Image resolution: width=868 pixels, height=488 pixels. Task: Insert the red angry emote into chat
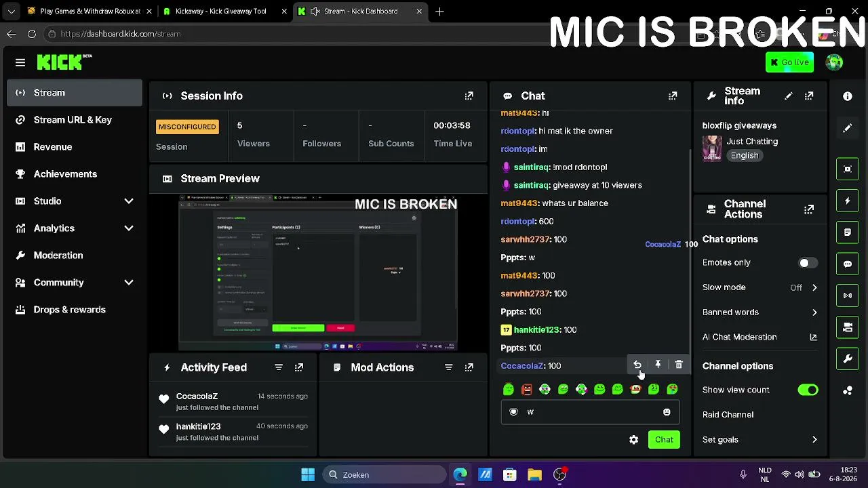(527, 389)
